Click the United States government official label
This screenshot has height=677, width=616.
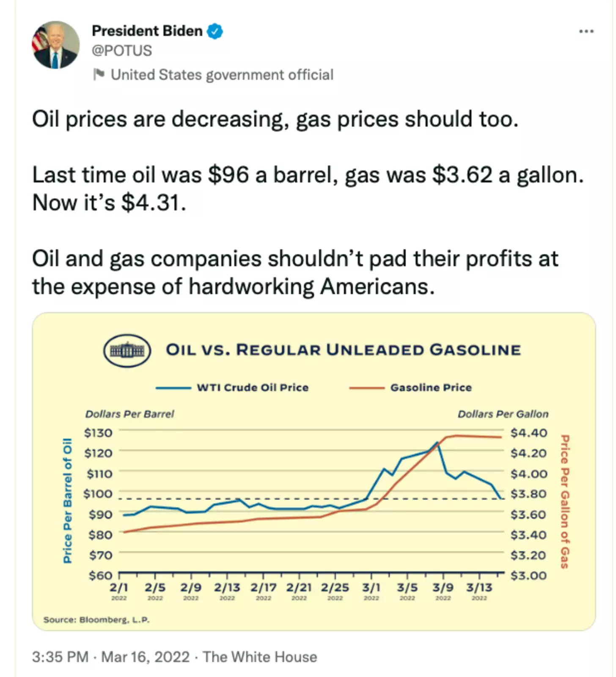(x=222, y=75)
